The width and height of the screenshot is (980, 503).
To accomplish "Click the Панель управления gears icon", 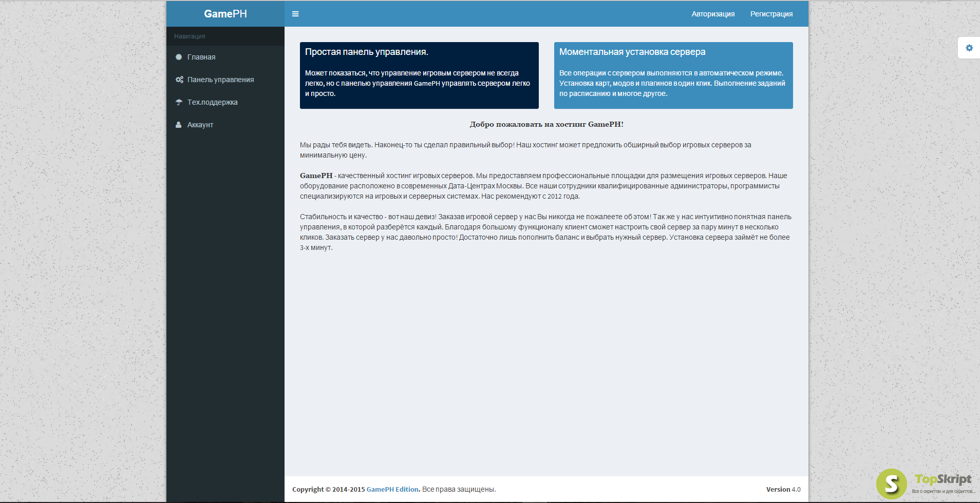I will 179,80.
